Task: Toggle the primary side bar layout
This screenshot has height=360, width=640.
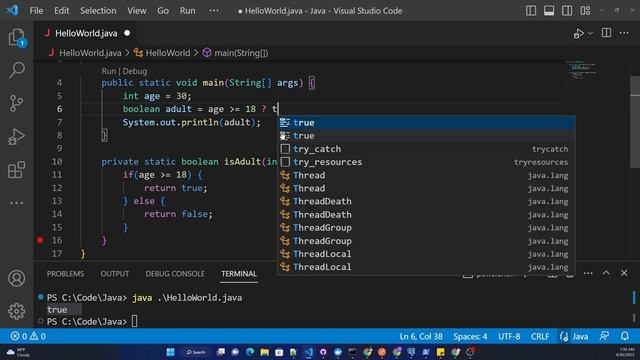Action: (x=531, y=11)
